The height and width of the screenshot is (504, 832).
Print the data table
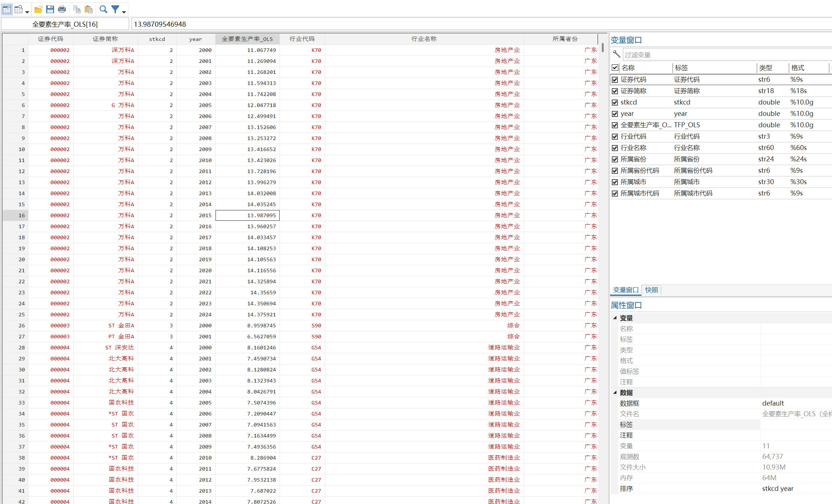tap(62, 10)
